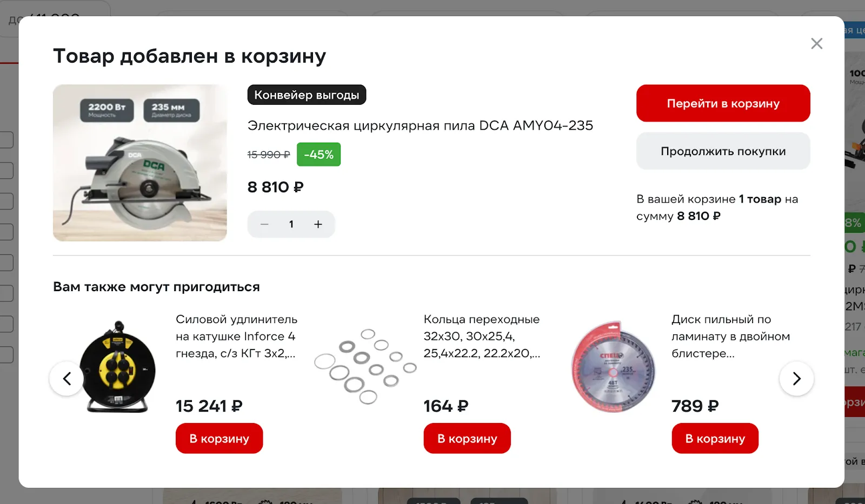This screenshot has height=504, width=865.
Task: Open the Inforce extension reel thumbnail
Action: click(117, 367)
